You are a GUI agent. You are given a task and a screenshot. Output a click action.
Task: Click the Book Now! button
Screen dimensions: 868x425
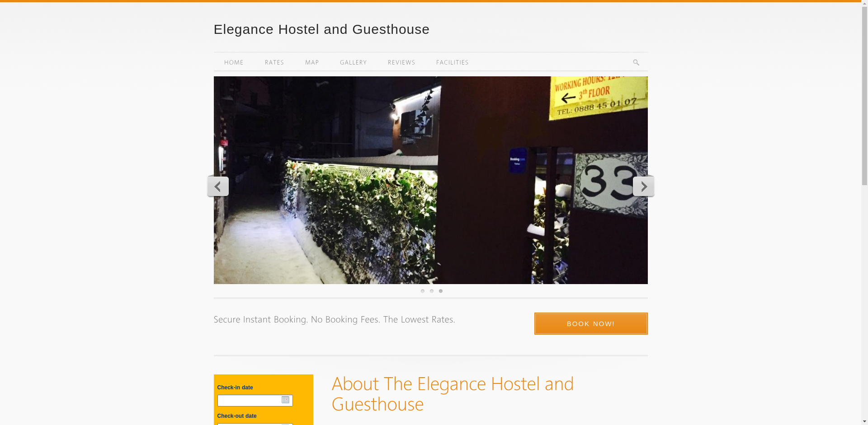coord(591,324)
